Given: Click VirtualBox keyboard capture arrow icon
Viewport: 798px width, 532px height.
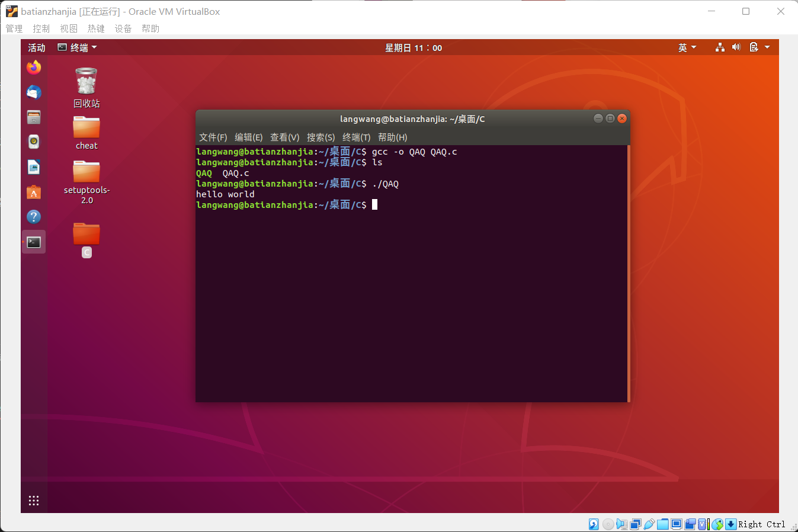Looking at the screenshot, I should click(731, 524).
